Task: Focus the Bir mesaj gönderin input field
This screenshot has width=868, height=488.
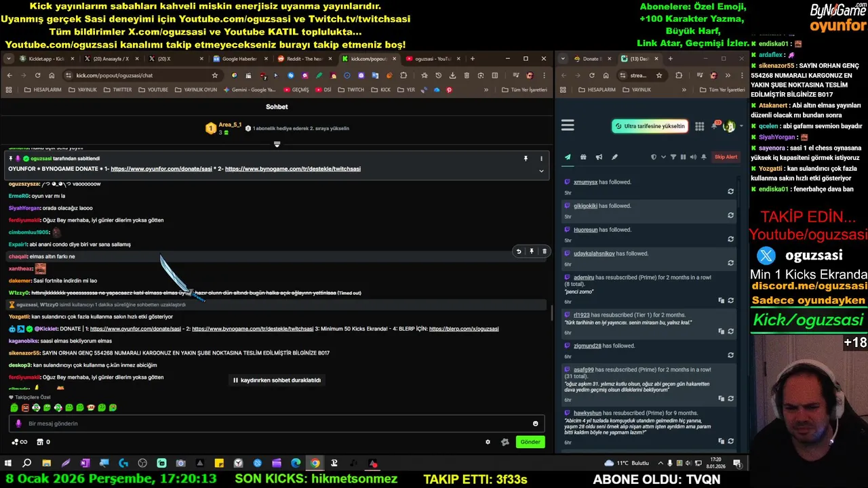Action: tap(277, 424)
